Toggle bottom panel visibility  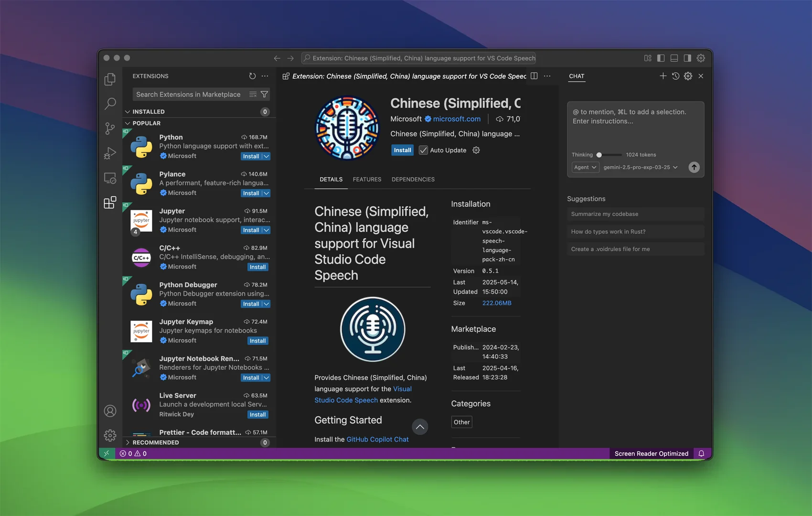[x=674, y=58]
